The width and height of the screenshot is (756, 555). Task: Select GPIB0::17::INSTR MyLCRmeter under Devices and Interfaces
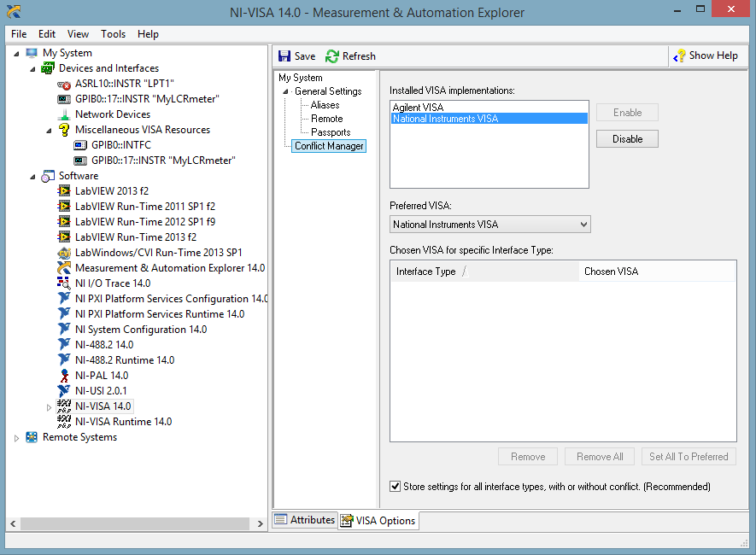[147, 99]
